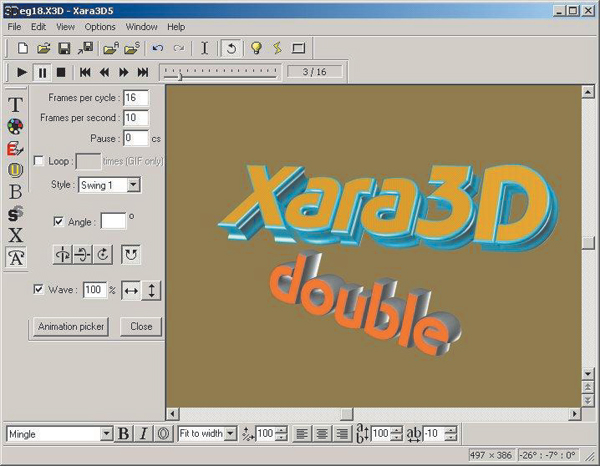This screenshot has height=466, width=600.
Task: Redo the last undone action
Action: [179, 48]
